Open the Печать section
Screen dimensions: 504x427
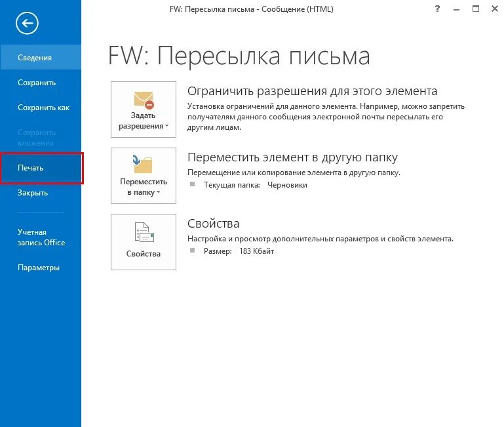click(41, 168)
